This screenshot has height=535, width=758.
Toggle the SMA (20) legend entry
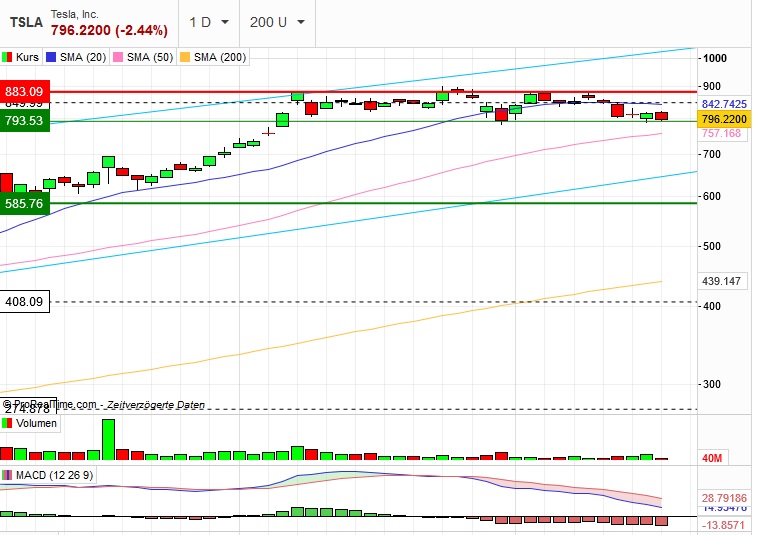[x=76, y=57]
